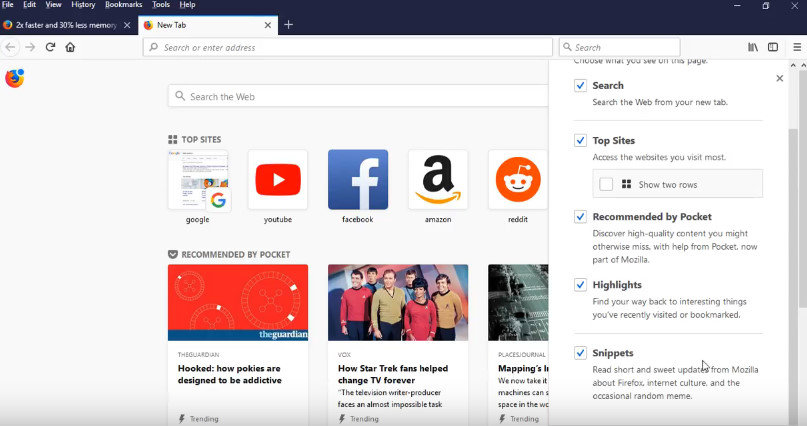Open a new tab with plus button
Image resolution: width=807 pixels, height=426 pixels.
[x=288, y=25]
